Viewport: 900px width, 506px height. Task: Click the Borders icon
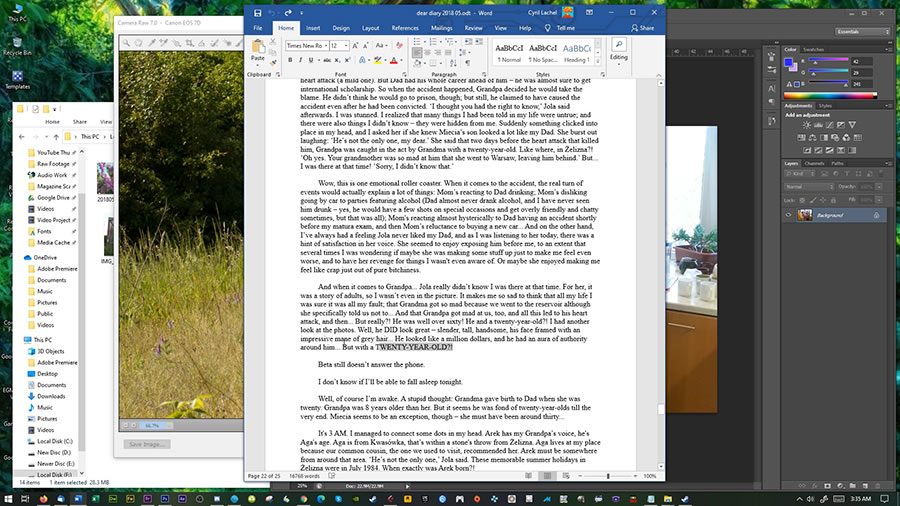point(433,63)
